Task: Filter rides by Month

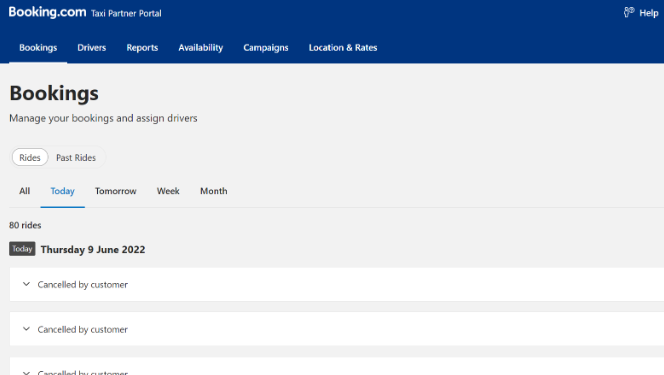Action: pos(214,191)
